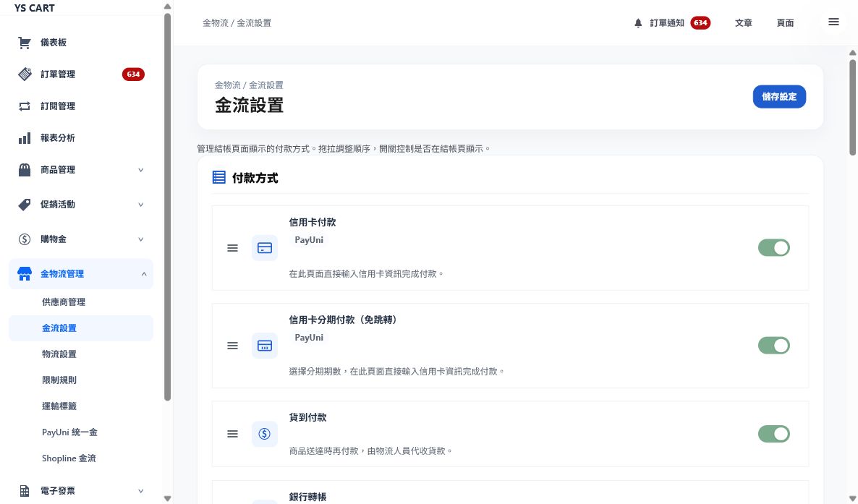Grab the drag handle for 貨到付款
Image resolution: width=858 pixels, height=504 pixels.
tap(232, 434)
